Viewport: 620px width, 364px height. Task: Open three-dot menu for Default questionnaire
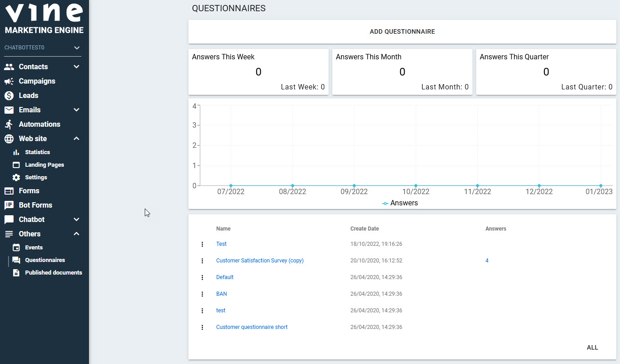pyautogui.click(x=202, y=277)
